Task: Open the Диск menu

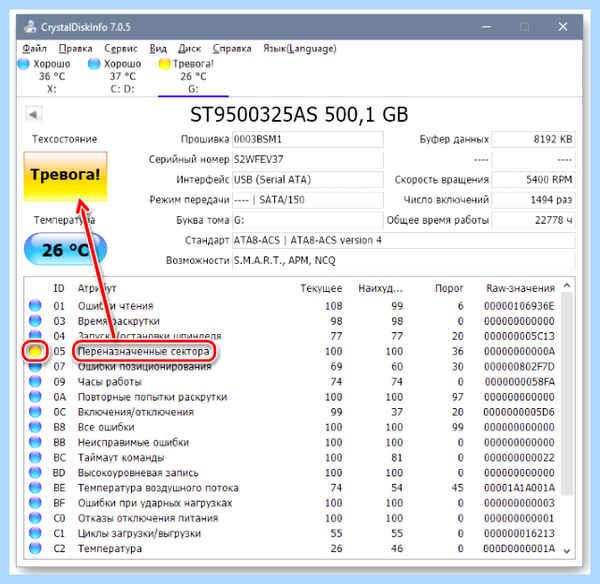Action: tap(189, 49)
